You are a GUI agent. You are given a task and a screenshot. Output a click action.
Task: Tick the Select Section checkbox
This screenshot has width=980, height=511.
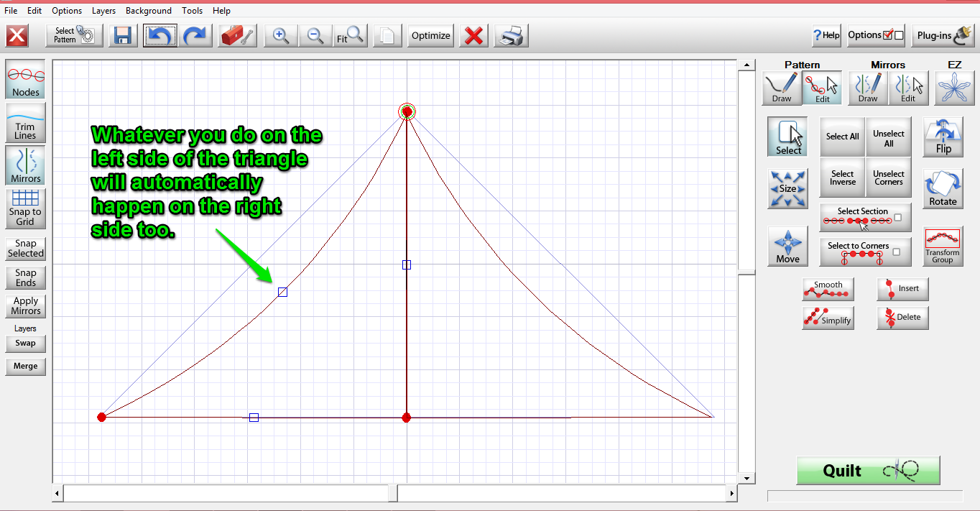click(x=897, y=218)
